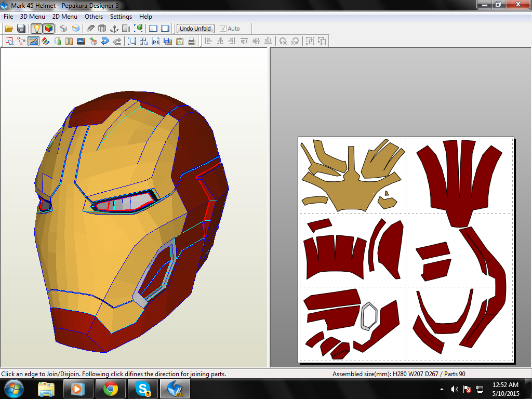The image size is (532, 399).
Task: Click the "Click an edge to Join/Disjoin" status hint
Action: [113, 374]
